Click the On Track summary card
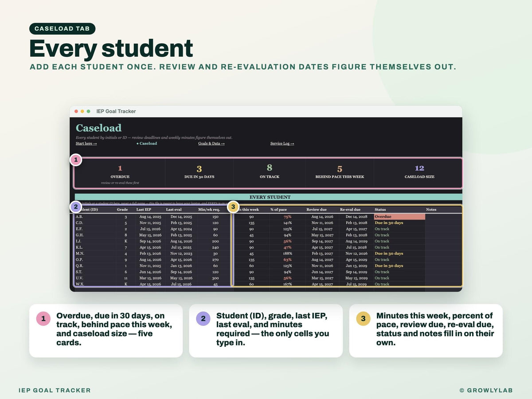532x399 pixels. point(270,173)
